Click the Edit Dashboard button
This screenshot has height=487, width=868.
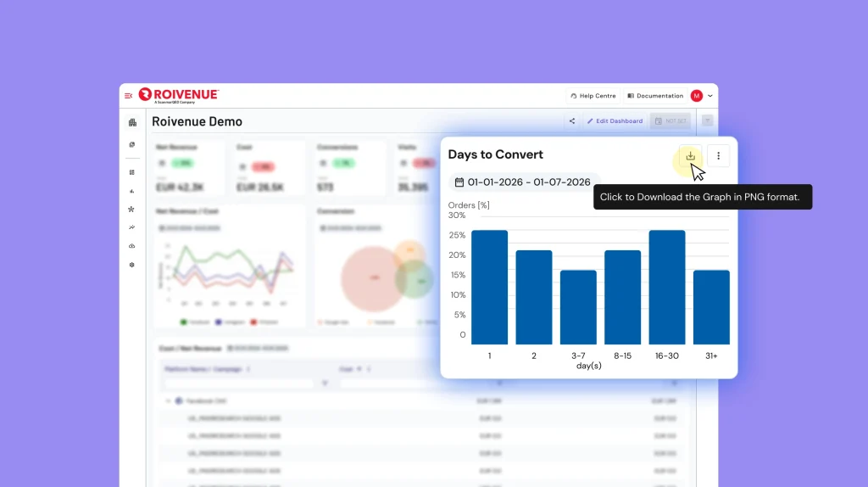[615, 120]
